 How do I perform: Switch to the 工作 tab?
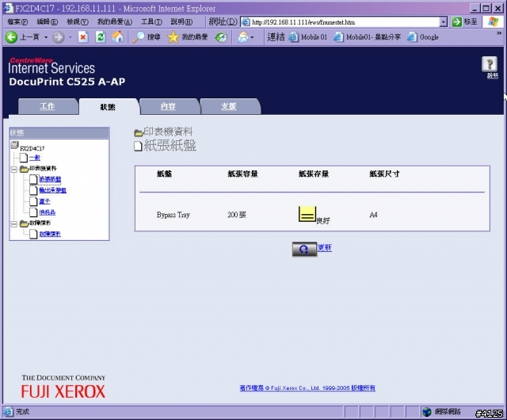pos(48,106)
